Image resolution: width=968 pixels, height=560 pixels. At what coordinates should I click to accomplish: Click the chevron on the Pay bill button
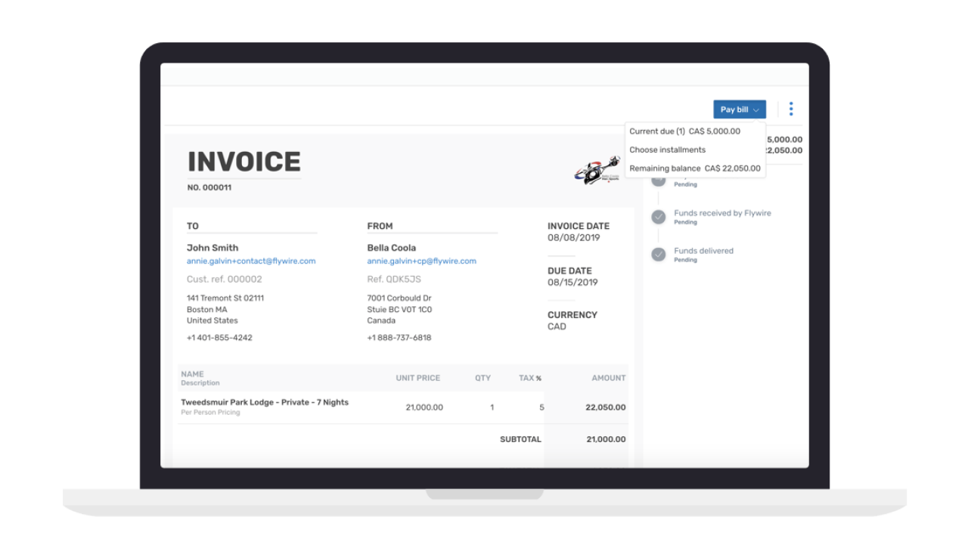click(755, 110)
